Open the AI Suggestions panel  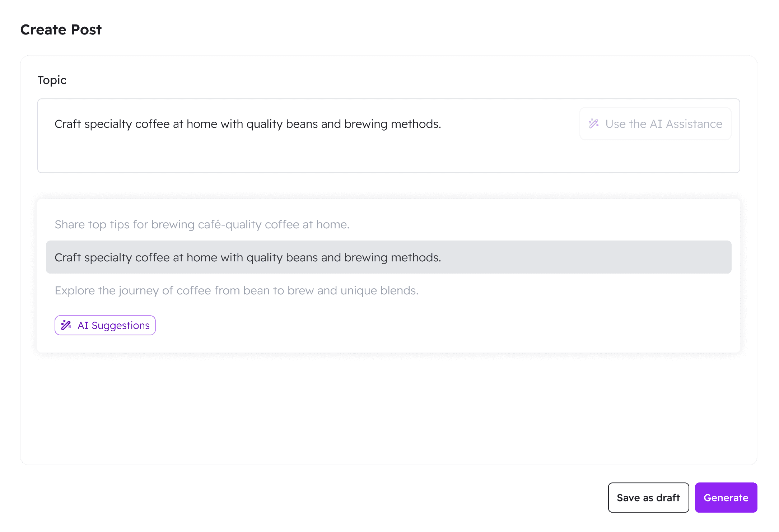[105, 325]
